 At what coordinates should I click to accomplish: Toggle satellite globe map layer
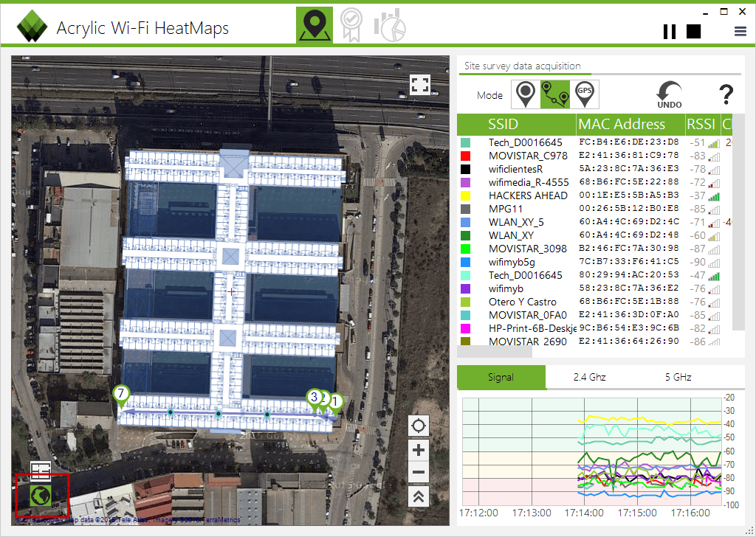coord(41,495)
